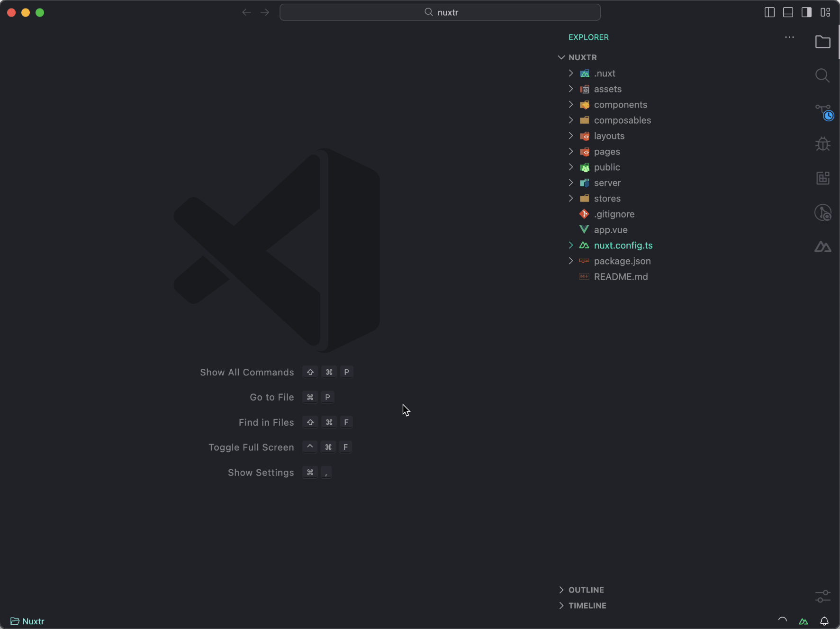This screenshot has width=840, height=629.
Task: Toggle the secondary side bar layout
Action: [x=806, y=12]
